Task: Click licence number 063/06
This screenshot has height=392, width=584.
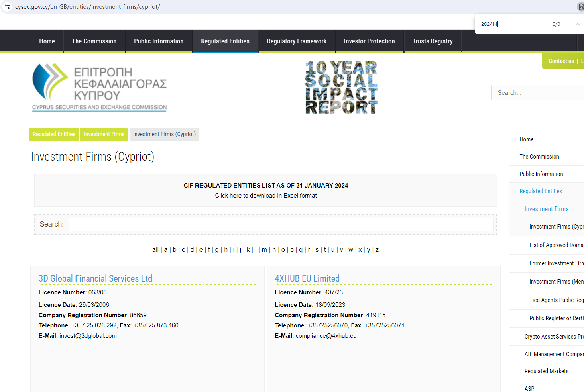Action: coord(98,292)
